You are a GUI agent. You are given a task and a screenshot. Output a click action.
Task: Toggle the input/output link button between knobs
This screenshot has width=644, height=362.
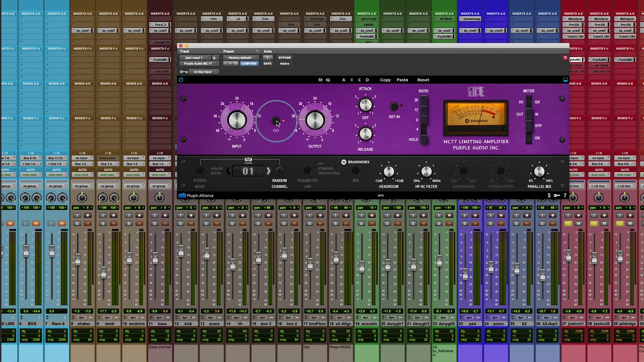pyautogui.click(x=276, y=121)
